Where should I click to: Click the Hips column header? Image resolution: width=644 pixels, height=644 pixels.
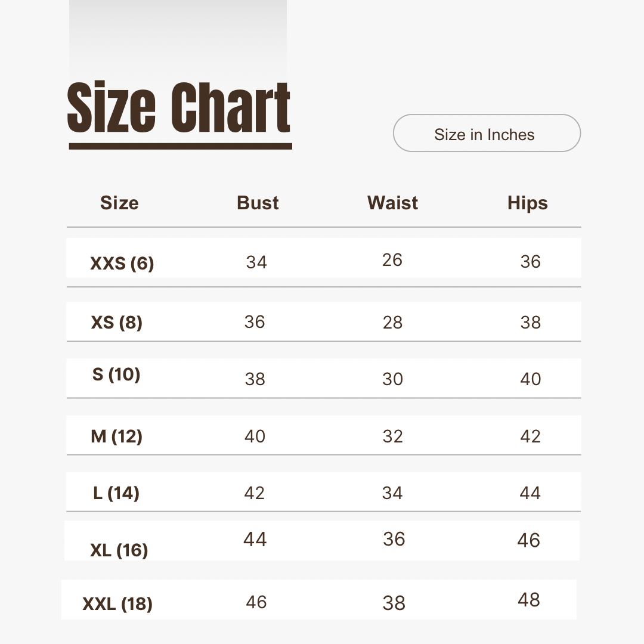(527, 203)
